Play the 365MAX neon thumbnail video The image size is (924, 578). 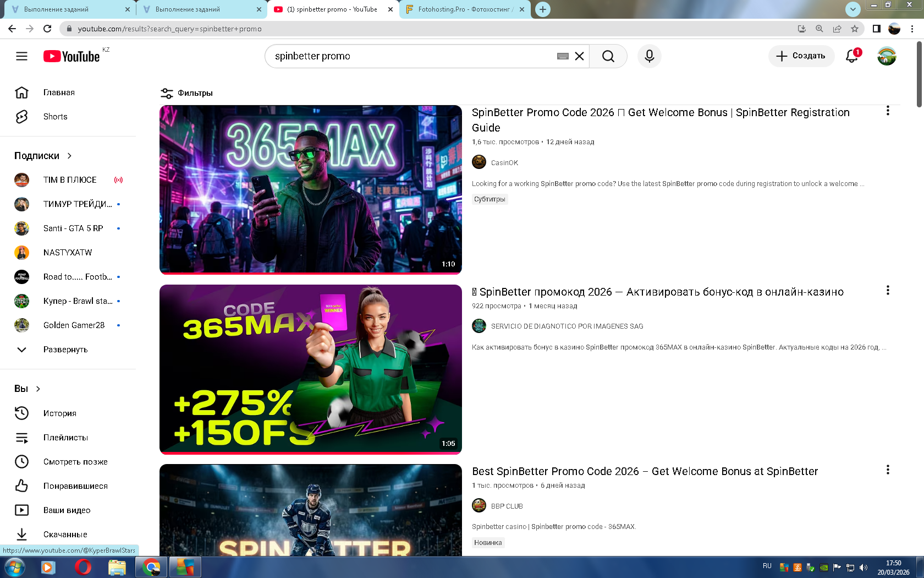(x=311, y=189)
